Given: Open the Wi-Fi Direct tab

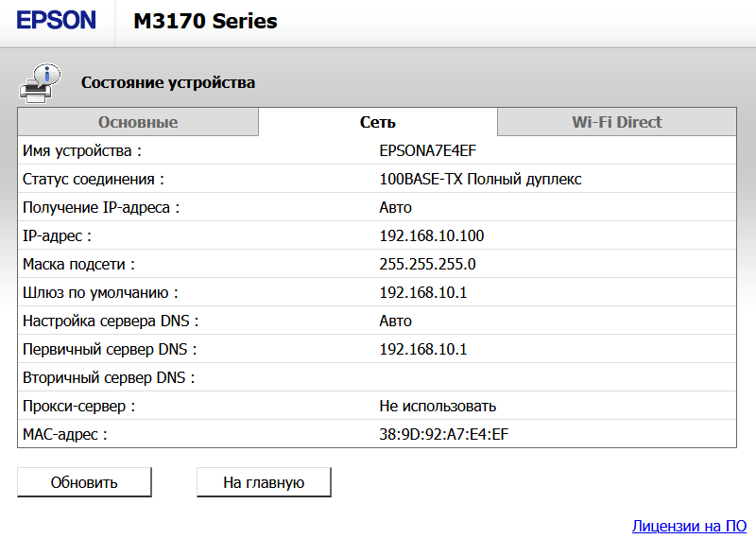Looking at the screenshot, I should [616, 122].
